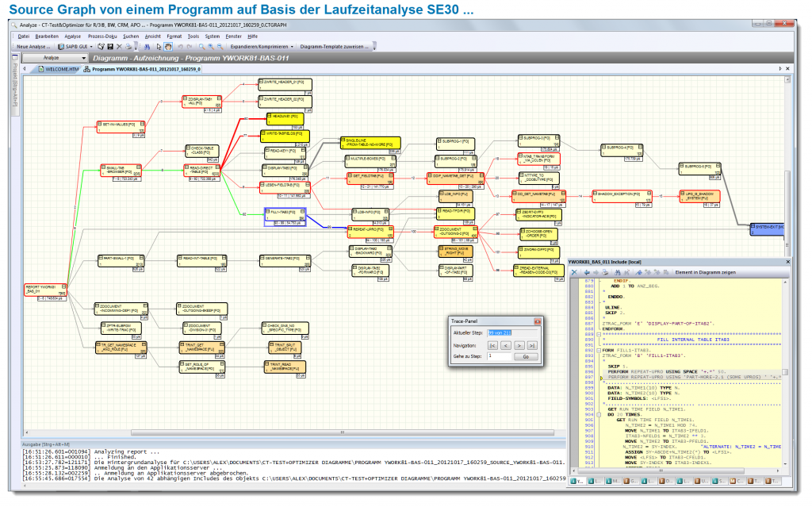This screenshot has width=812, height=507.
Task: Click the print icon in the toolbar
Action: pos(128,45)
